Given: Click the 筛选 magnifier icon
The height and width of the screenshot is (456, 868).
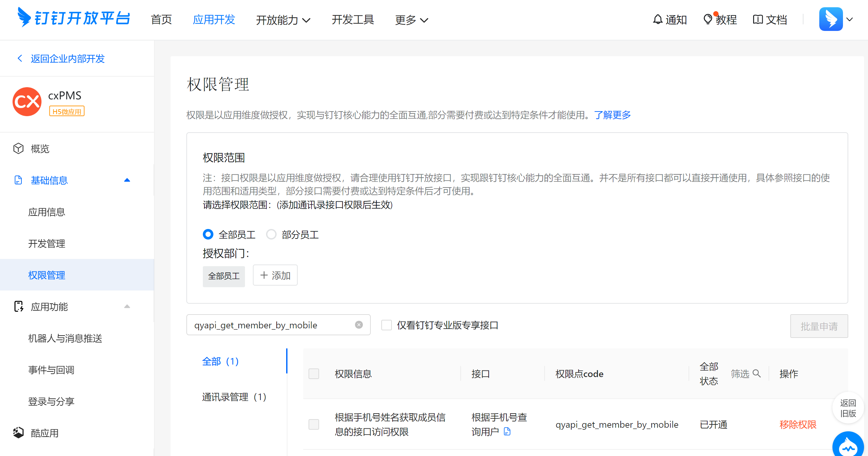Looking at the screenshot, I should pos(756,373).
